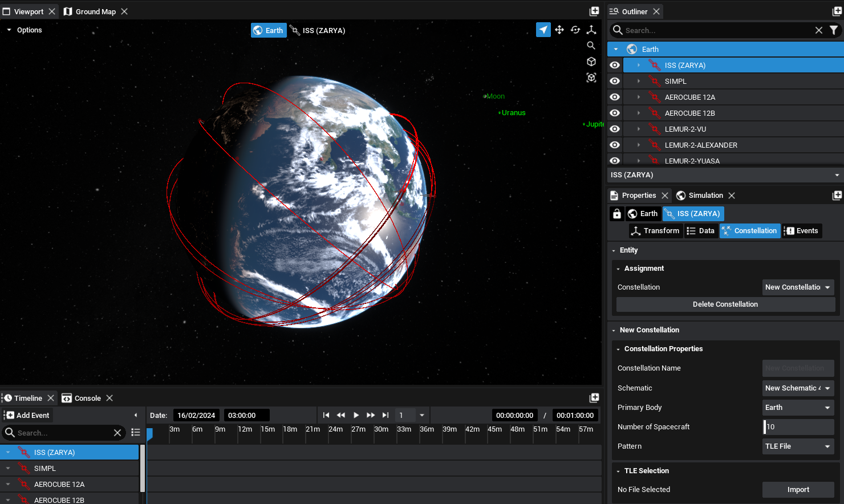Add a panel beside the Properties tabs
This screenshot has width=844, height=504.
click(837, 196)
